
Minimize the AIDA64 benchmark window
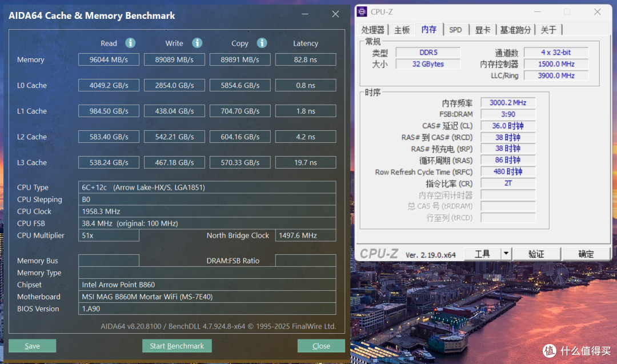305,14
